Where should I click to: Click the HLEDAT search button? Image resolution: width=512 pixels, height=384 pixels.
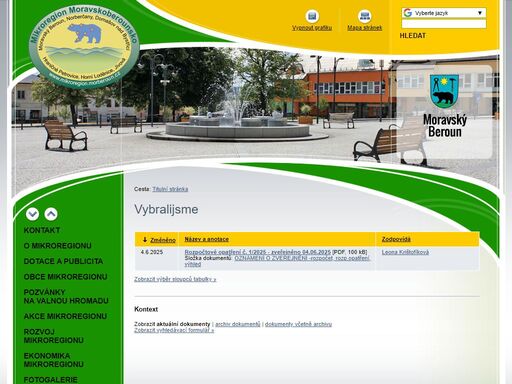tap(413, 36)
